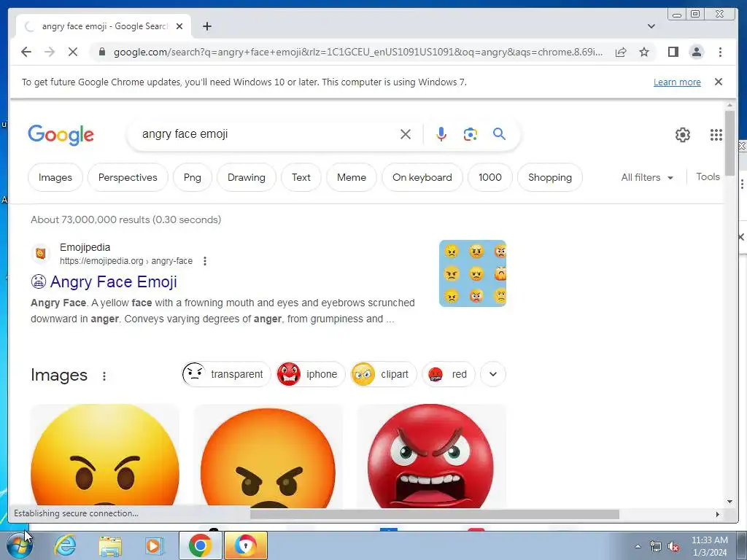Open the search Tools button
Viewport: 747px width, 560px height.
[x=708, y=176]
